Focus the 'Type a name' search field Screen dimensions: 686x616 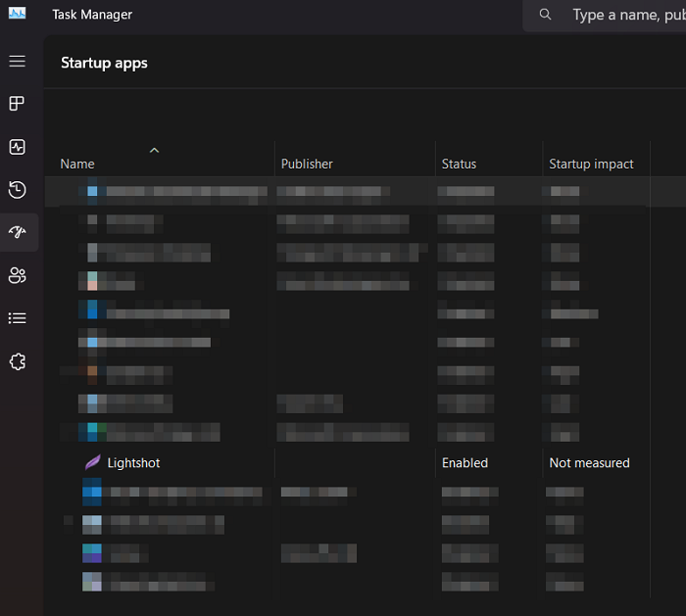(627, 15)
